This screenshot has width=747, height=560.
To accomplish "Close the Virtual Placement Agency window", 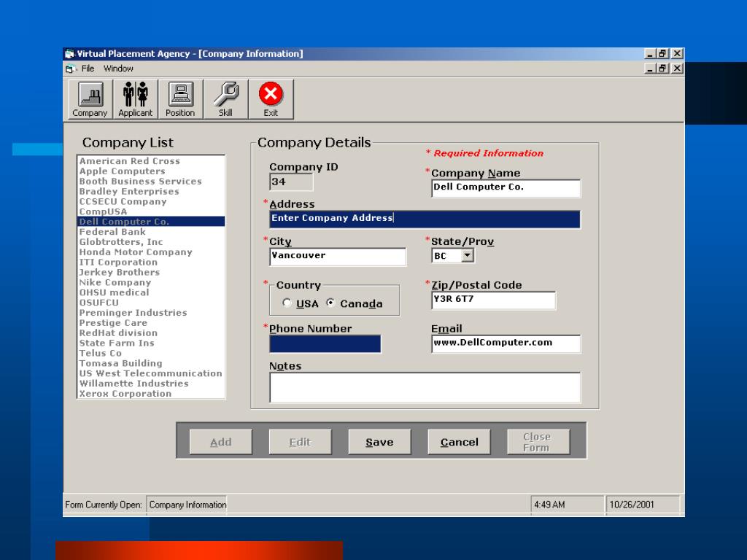I will (677, 54).
